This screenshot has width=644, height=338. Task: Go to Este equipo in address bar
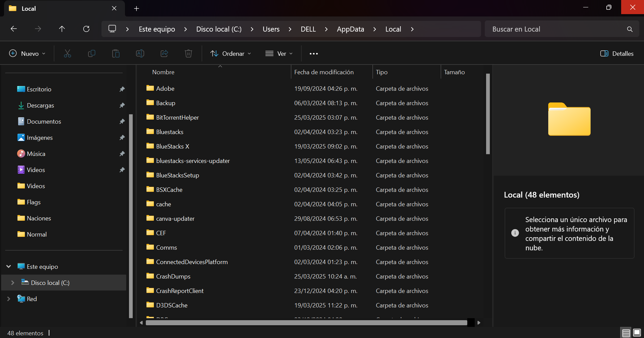tap(157, 29)
